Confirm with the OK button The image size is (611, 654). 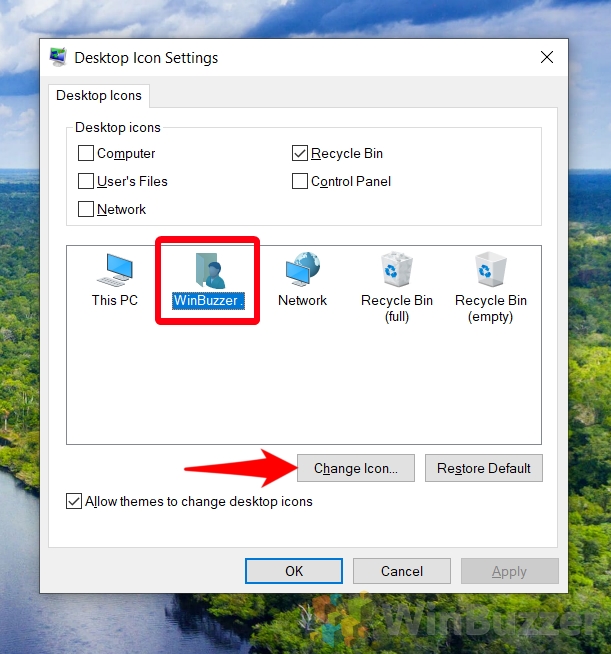pos(294,571)
